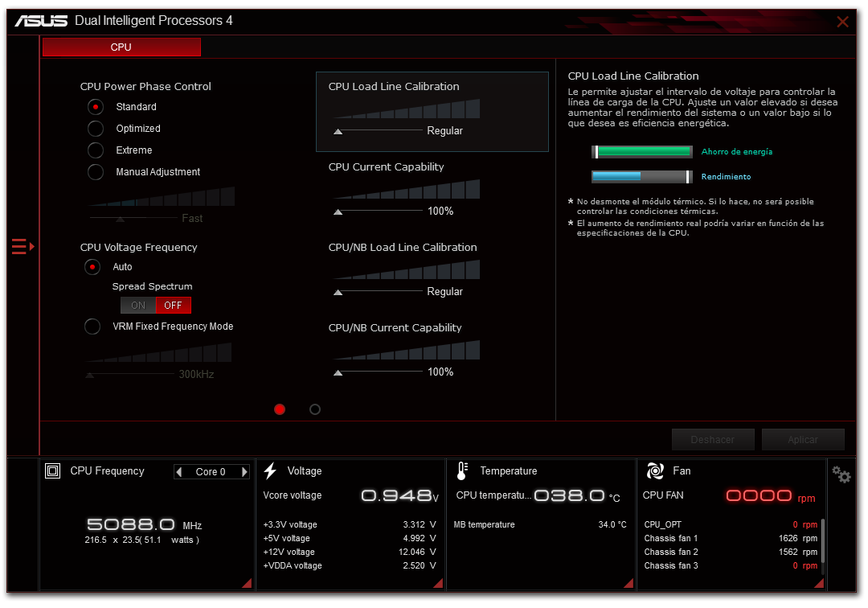Click the Deshacer button

point(712,439)
